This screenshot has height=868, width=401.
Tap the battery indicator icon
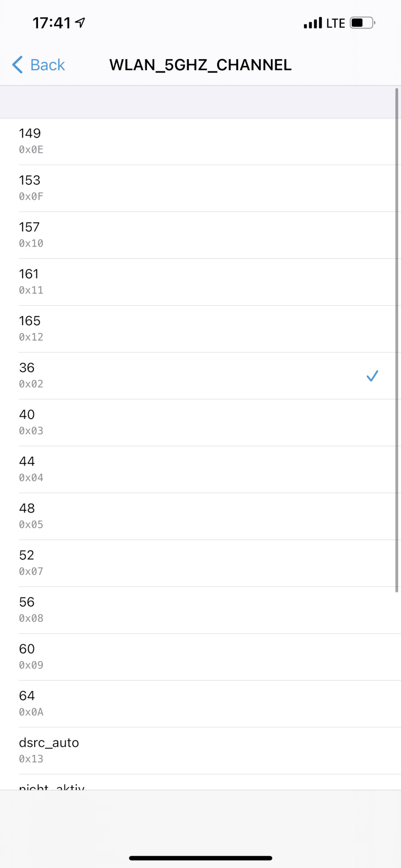pos(362,23)
